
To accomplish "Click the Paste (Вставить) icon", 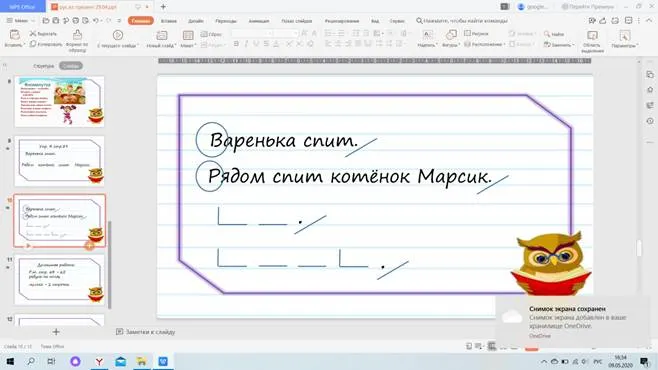I will [15, 35].
